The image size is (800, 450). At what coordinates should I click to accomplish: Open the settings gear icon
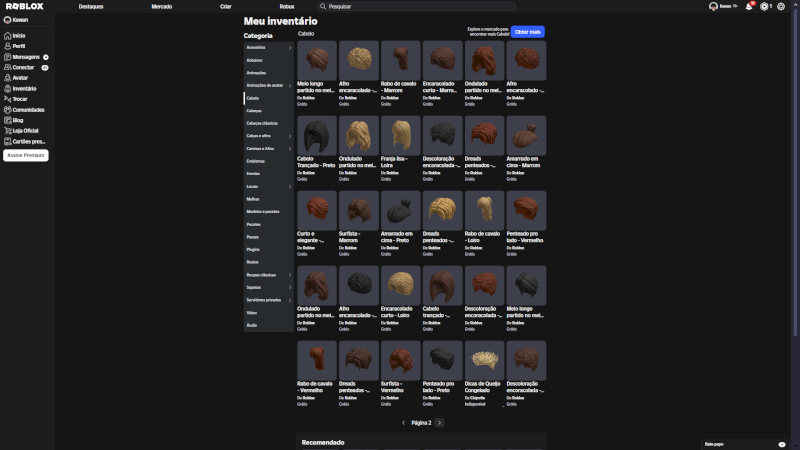(x=780, y=6)
